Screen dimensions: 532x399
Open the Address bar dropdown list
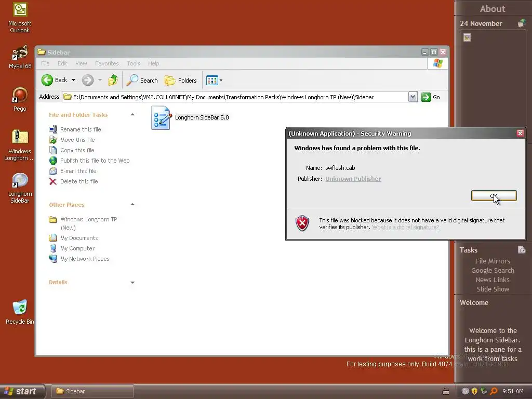point(413,97)
